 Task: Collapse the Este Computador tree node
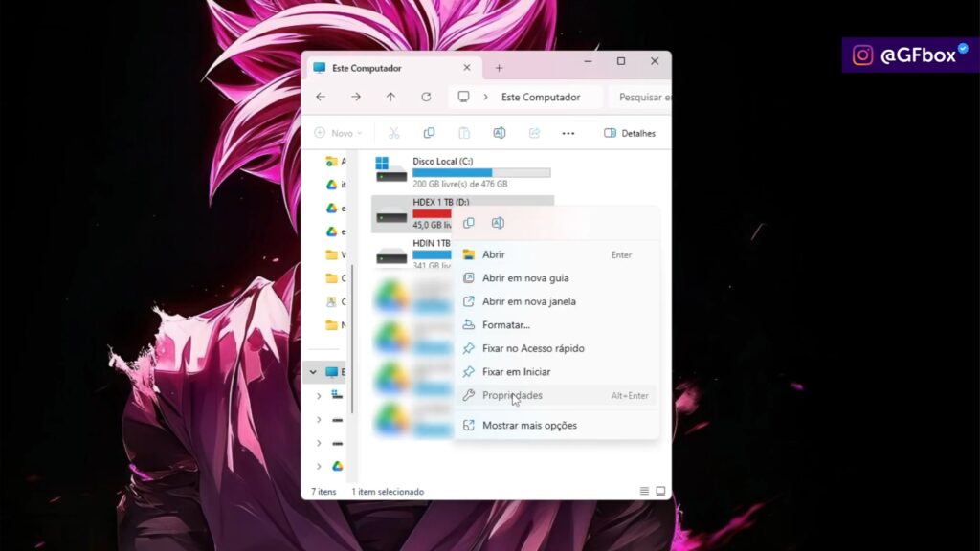coord(313,372)
